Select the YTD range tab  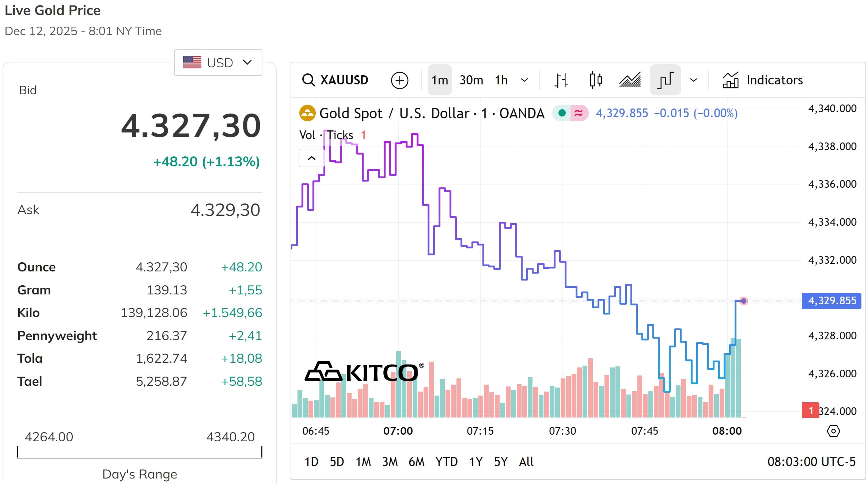click(x=446, y=461)
